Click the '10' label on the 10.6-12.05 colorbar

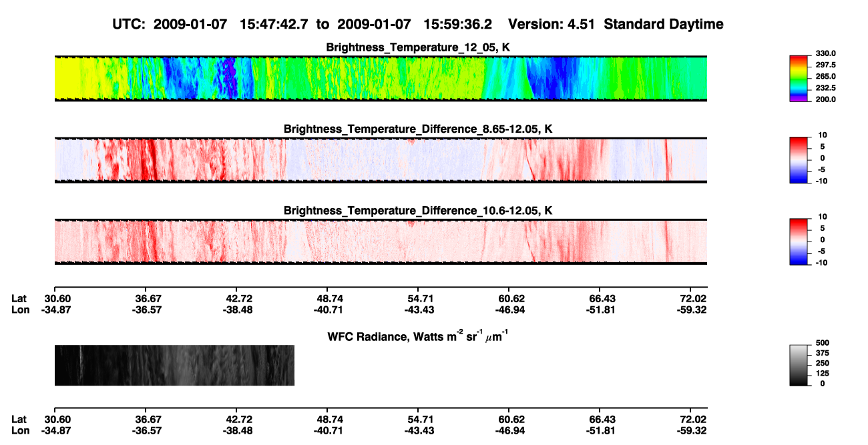(821, 217)
